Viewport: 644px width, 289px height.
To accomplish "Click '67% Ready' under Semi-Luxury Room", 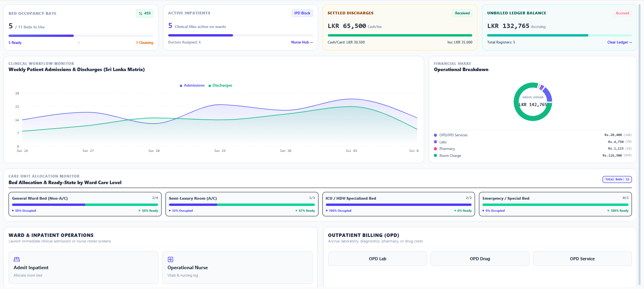I will coord(306,211).
